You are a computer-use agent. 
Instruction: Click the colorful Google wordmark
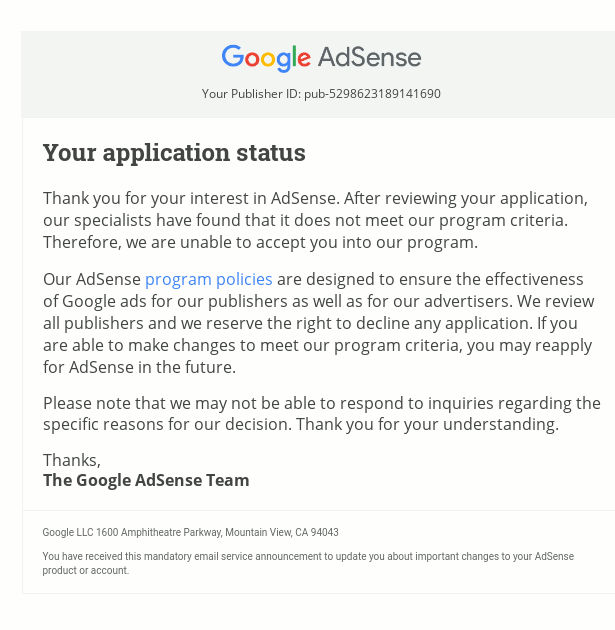click(x=266, y=58)
